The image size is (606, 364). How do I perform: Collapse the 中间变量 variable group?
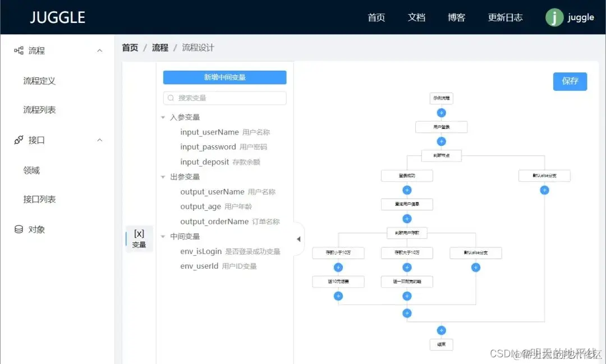163,236
